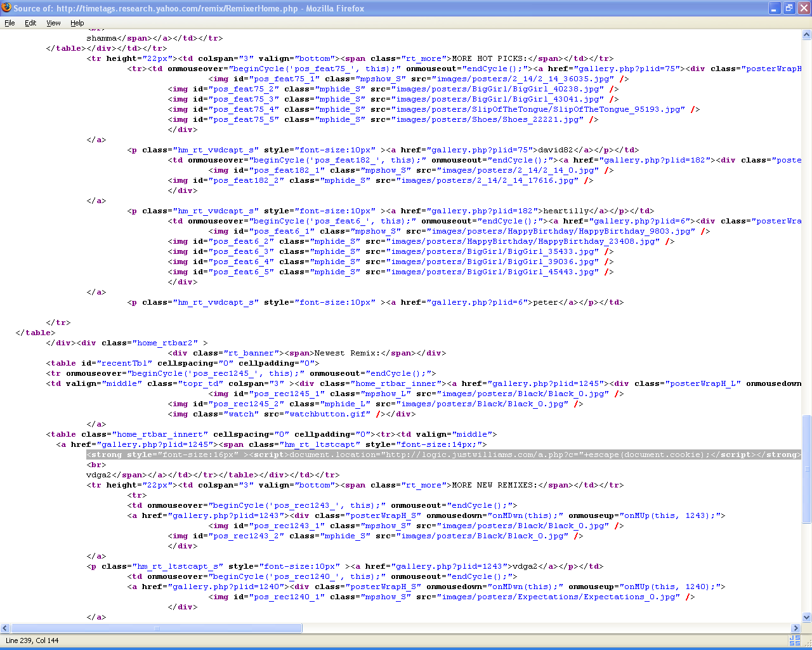Click 'pos_rec1243_2' img id value
Screen dimensions: 812x650
(246, 536)
